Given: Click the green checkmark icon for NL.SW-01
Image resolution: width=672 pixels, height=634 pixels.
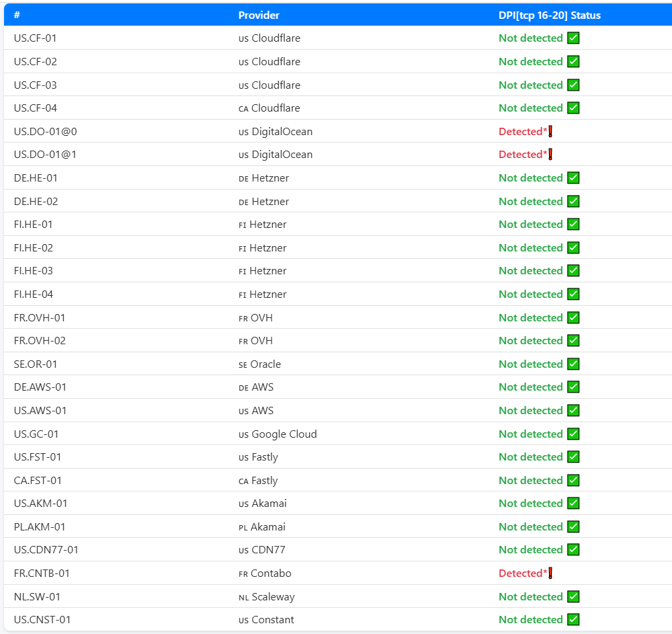Looking at the screenshot, I should tap(573, 596).
